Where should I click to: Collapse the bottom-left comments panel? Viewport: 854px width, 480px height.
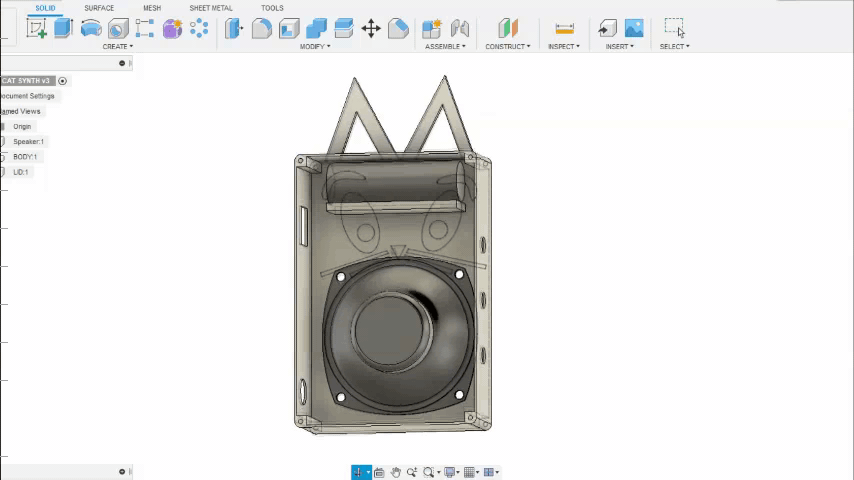[x=122, y=472]
